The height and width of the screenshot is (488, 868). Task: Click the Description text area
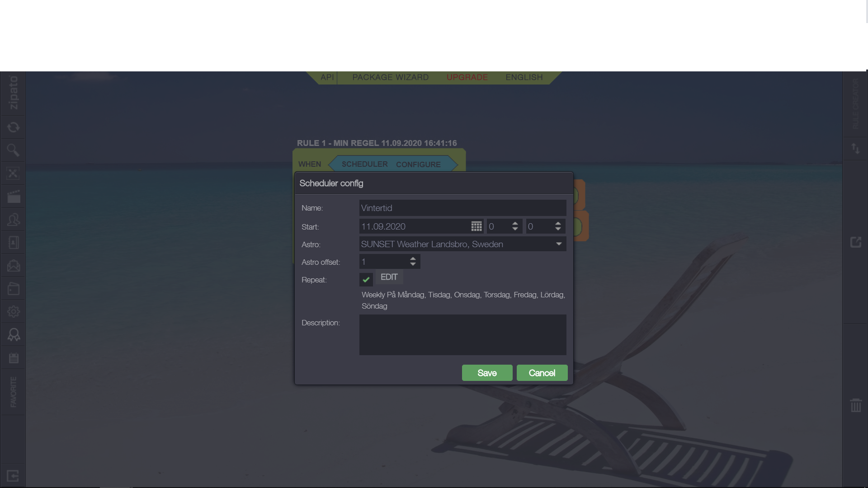[462, 335]
